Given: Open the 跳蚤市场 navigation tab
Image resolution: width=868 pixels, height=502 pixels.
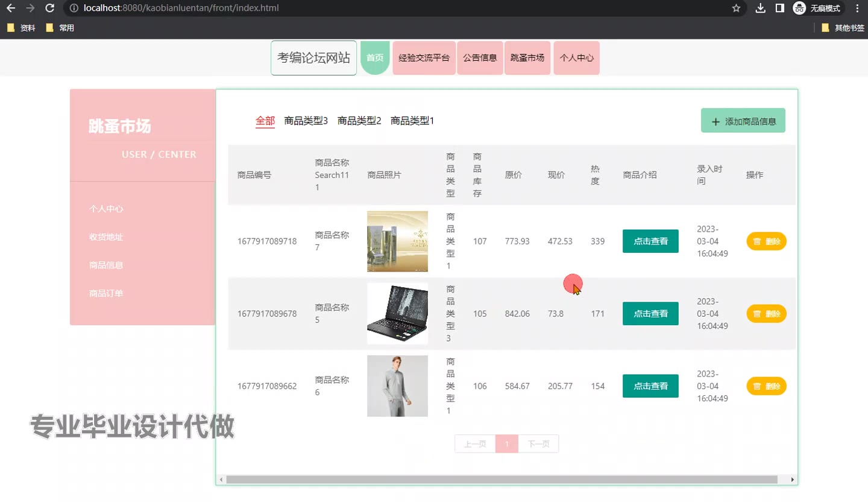Looking at the screenshot, I should (527, 58).
